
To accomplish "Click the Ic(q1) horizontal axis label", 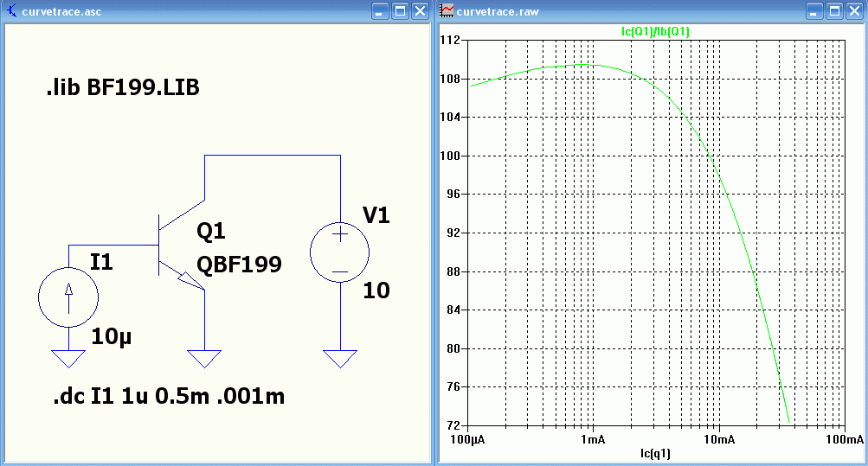I will point(655,454).
